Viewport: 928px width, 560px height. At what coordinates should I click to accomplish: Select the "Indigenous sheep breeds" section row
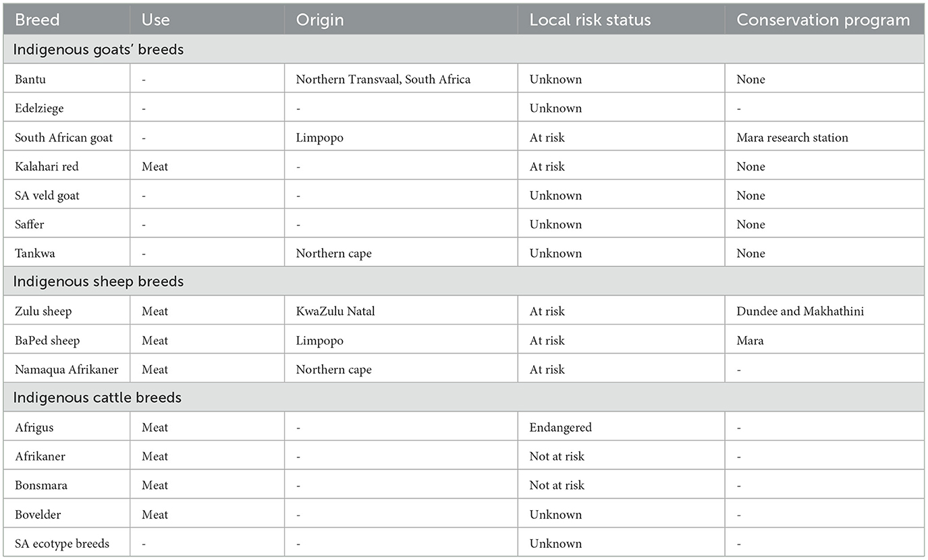[464, 281]
